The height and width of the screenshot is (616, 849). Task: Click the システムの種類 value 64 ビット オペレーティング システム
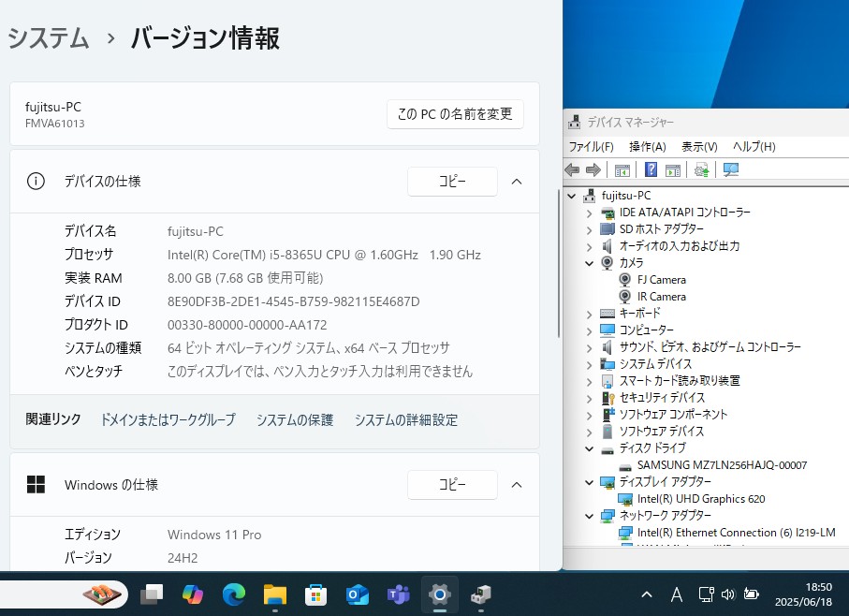(309, 348)
